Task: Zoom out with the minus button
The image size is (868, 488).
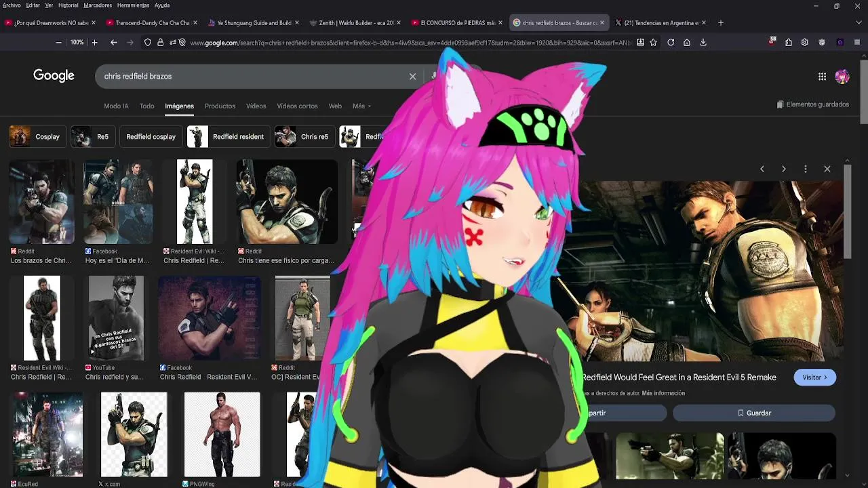Action: tap(58, 42)
